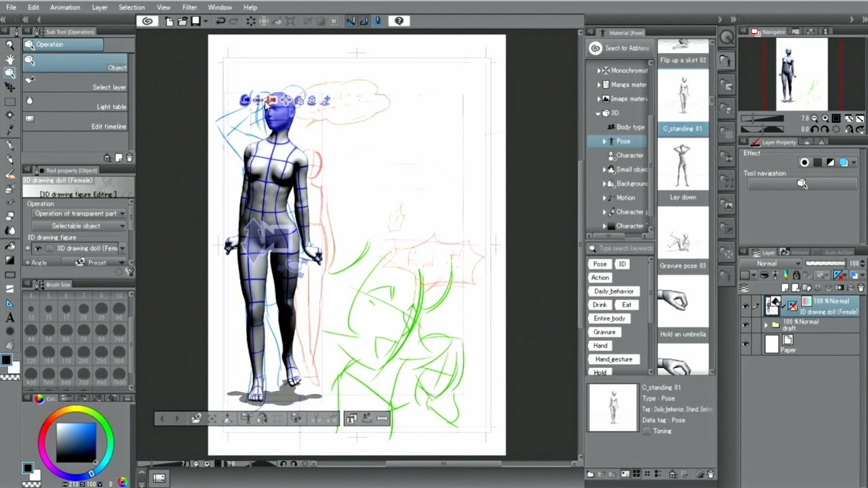Switch to the History tab

click(x=799, y=252)
